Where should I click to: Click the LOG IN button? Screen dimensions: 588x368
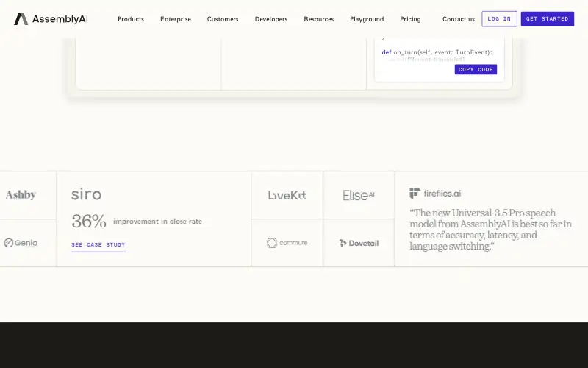(499, 19)
